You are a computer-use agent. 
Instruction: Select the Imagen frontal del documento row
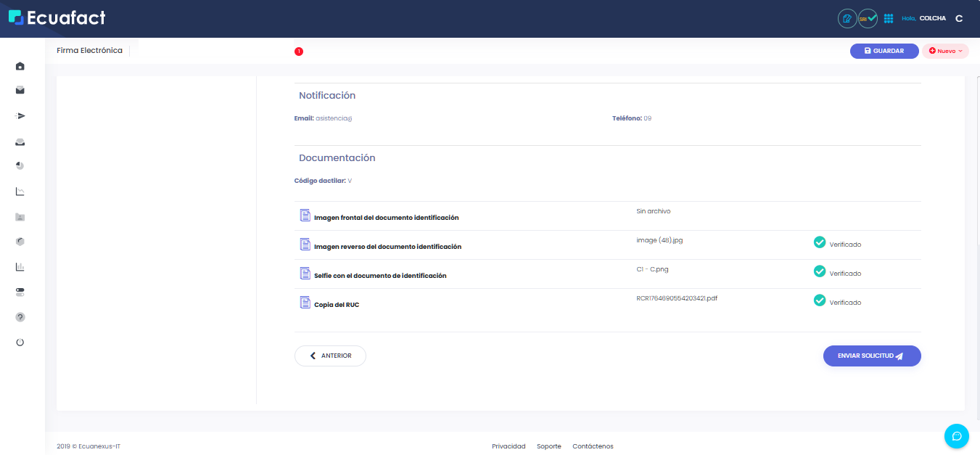coord(386,217)
